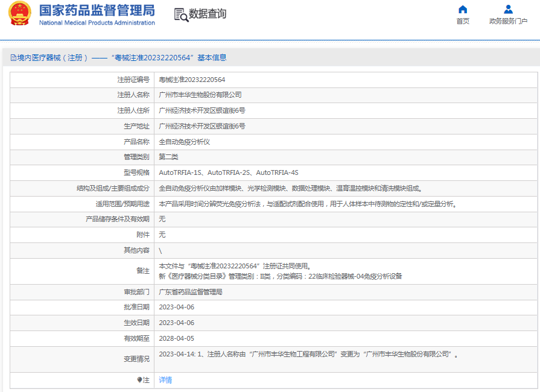Click the 政务服务门户 person icon

(508, 9)
